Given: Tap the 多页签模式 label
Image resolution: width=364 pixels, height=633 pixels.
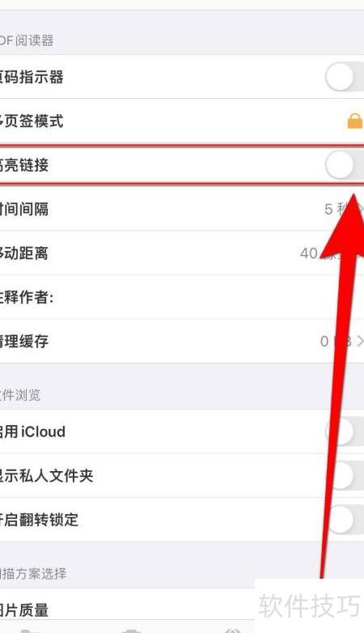Looking at the screenshot, I should [32, 121].
